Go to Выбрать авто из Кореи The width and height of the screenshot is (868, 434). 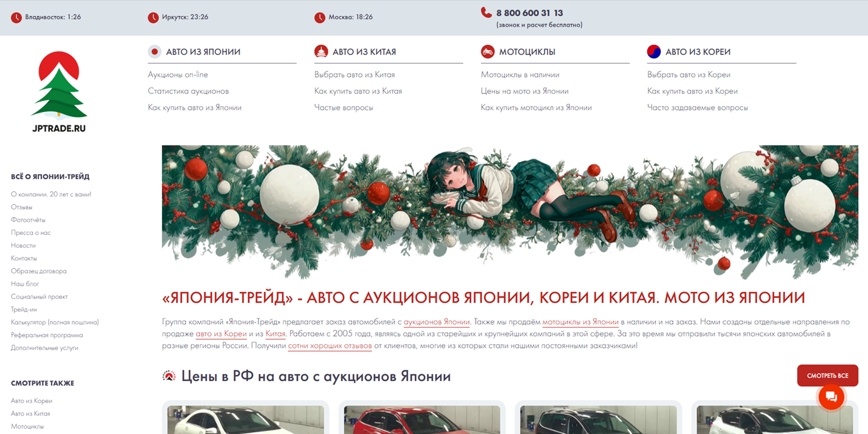[688, 74]
